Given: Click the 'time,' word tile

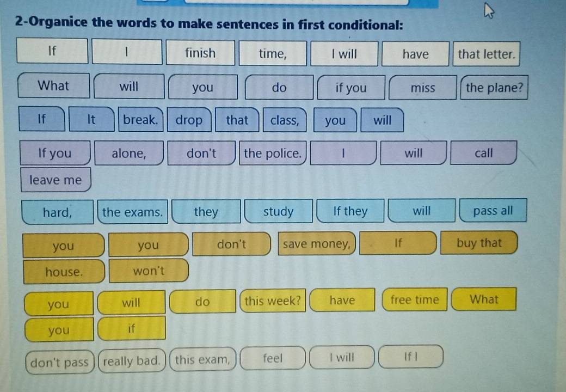Looking at the screenshot, I should pos(272,53).
